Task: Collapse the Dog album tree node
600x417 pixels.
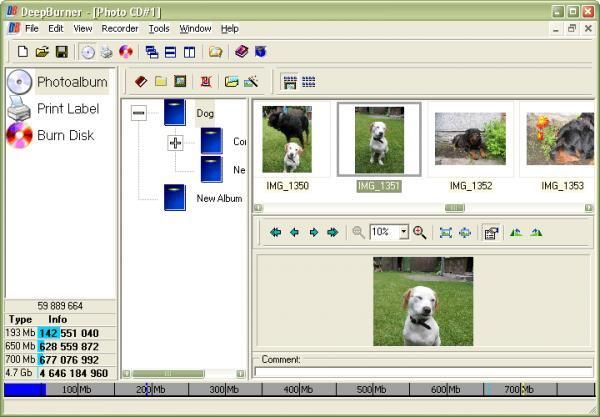Action: pos(139,113)
